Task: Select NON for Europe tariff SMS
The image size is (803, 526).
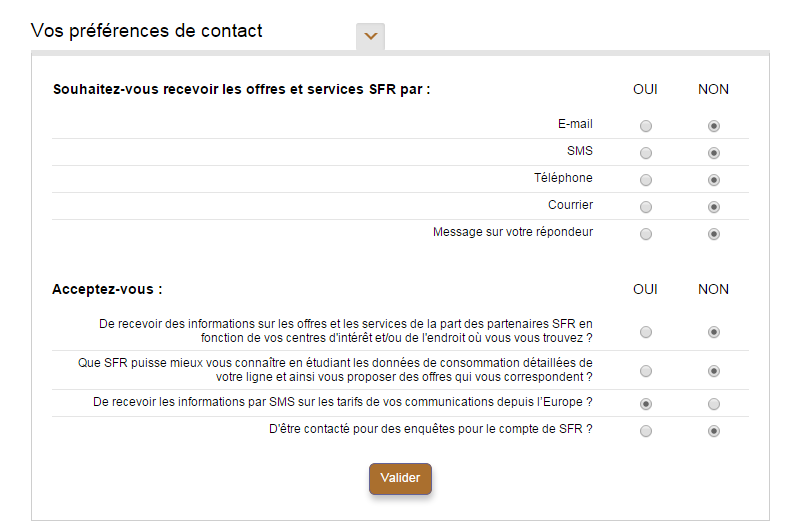Action: point(713,404)
